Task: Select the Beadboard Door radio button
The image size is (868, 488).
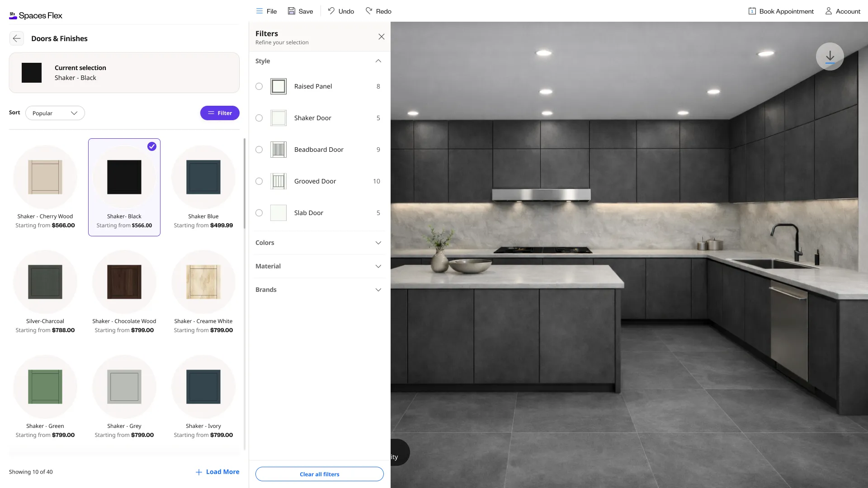Action: pyautogui.click(x=259, y=150)
